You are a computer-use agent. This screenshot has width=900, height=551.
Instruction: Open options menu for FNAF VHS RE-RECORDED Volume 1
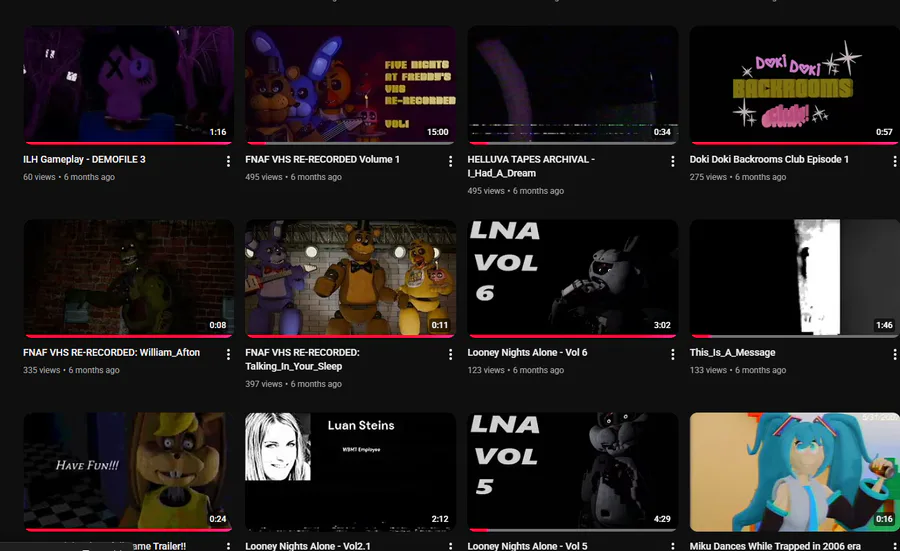click(x=450, y=161)
